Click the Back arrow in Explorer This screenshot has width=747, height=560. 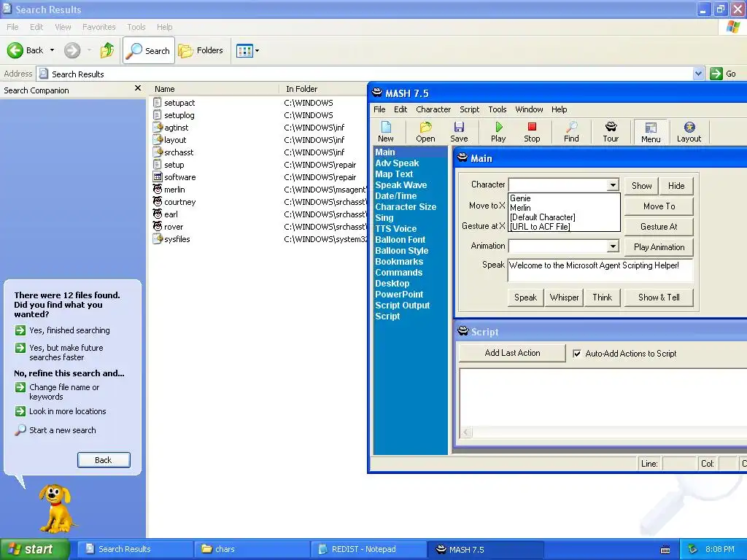(15, 50)
